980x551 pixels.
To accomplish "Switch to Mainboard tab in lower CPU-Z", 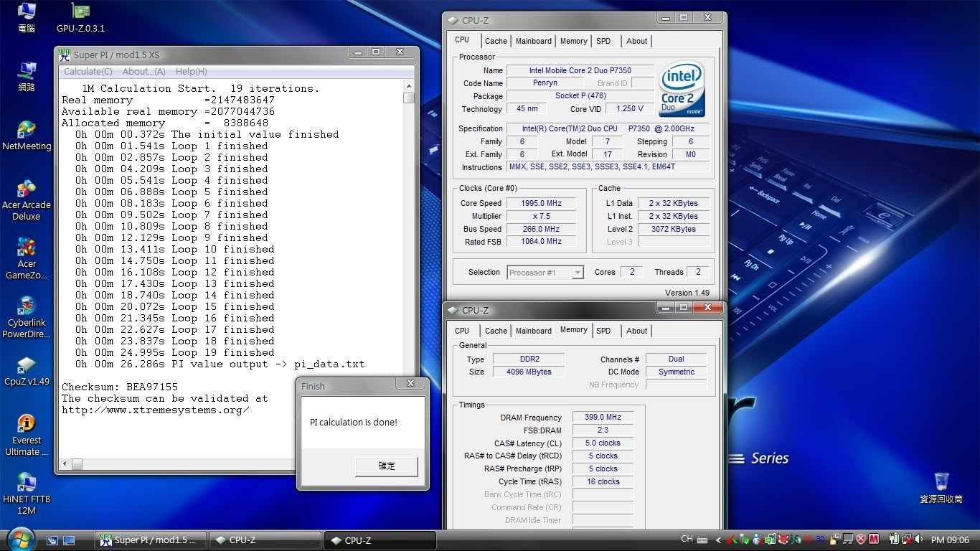I will click(534, 331).
